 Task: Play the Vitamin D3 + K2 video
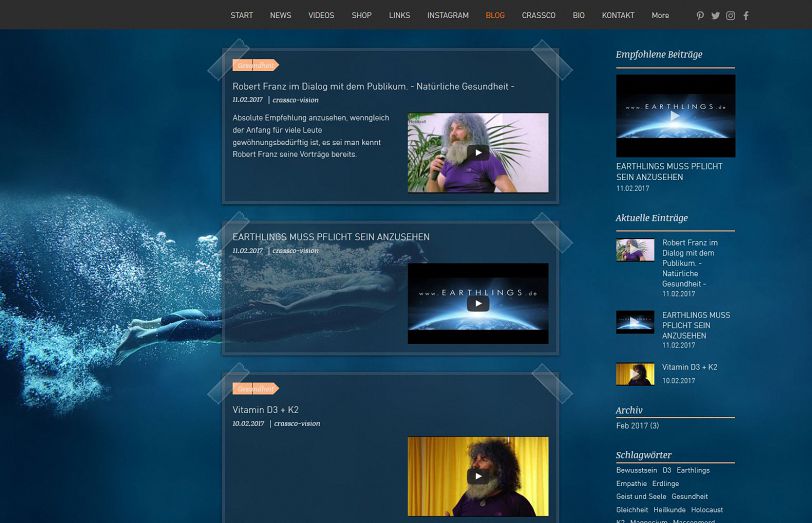click(478, 476)
